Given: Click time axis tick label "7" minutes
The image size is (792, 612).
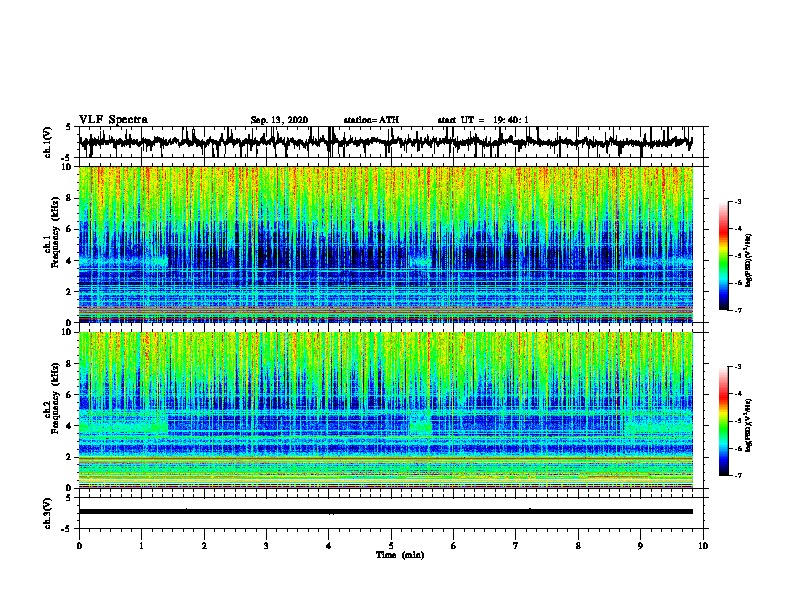Looking at the screenshot, I should coord(516,546).
